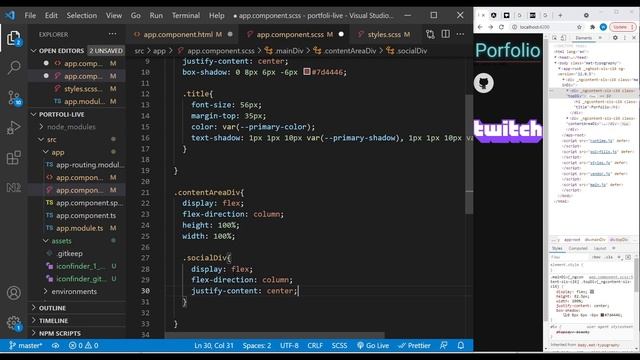Open the Selection menu

click(x=82, y=16)
